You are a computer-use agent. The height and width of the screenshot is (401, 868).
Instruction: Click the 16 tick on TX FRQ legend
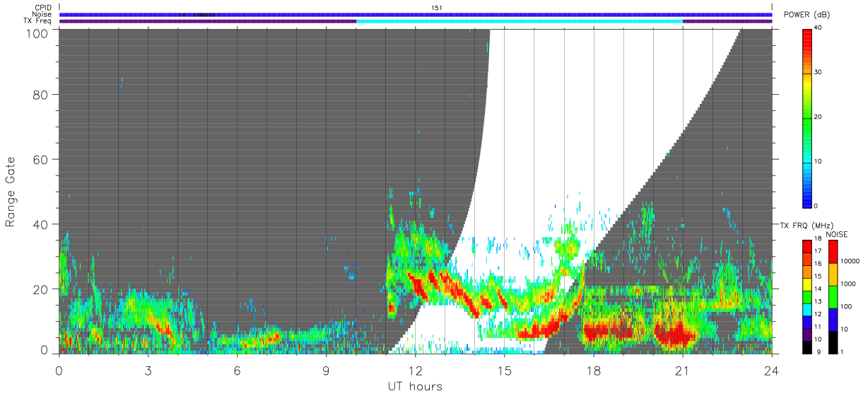[818, 264]
